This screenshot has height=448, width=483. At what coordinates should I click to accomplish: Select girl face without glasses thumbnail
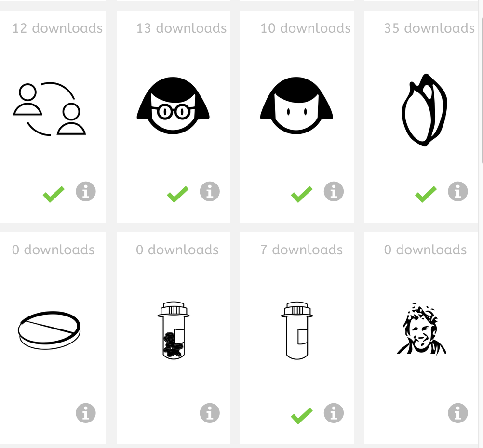coord(296,105)
